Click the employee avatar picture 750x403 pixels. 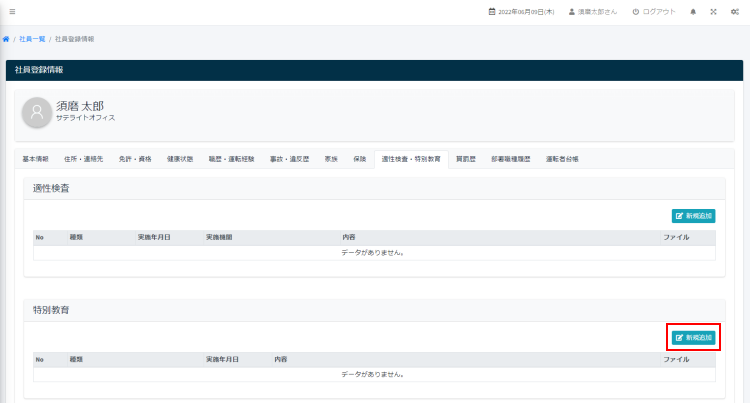click(x=37, y=112)
